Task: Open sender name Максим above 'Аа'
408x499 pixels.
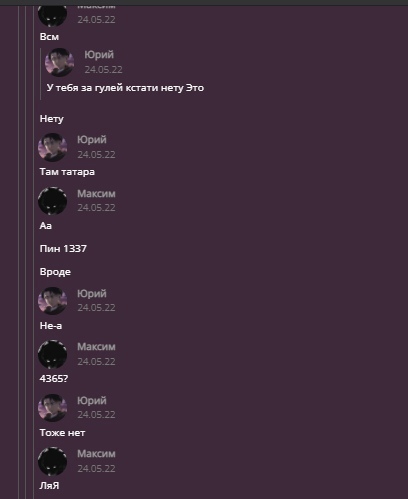Action: [96, 193]
